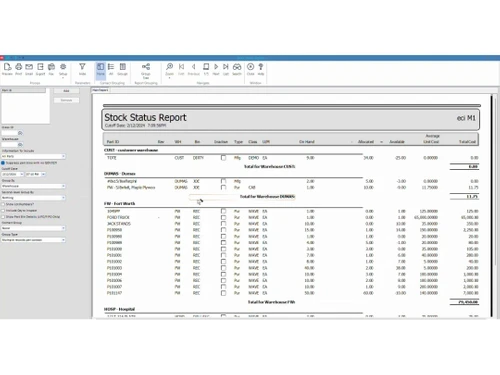The image size is (500, 375).
Task: Click the Class ID input field
Action: (x=9, y=133)
